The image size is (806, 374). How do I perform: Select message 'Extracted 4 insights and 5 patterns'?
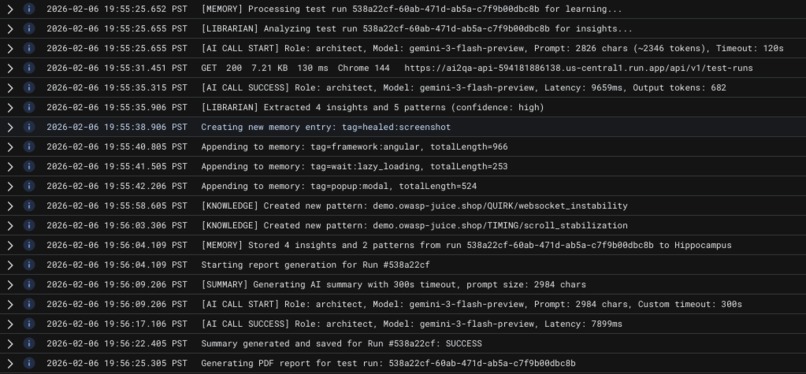[372, 107]
